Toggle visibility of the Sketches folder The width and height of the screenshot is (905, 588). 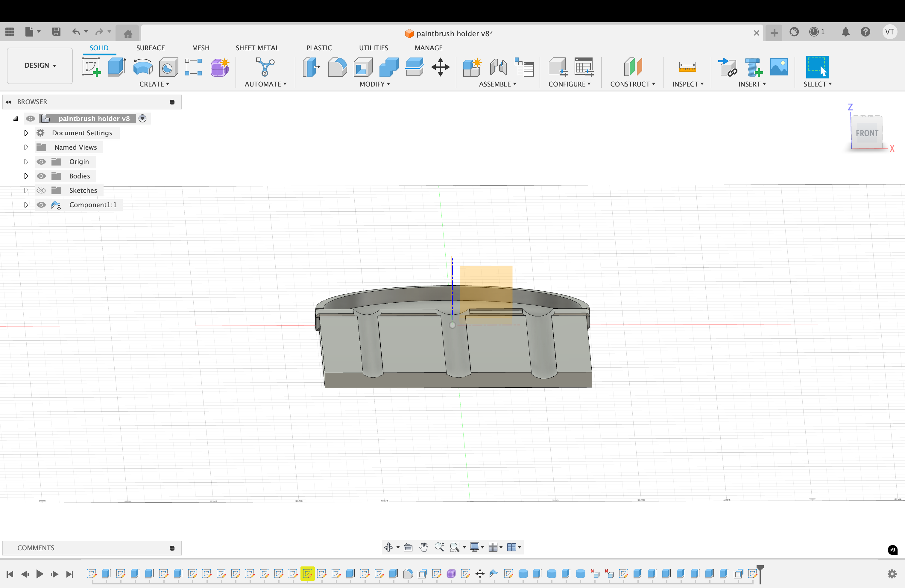click(x=41, y=190)
